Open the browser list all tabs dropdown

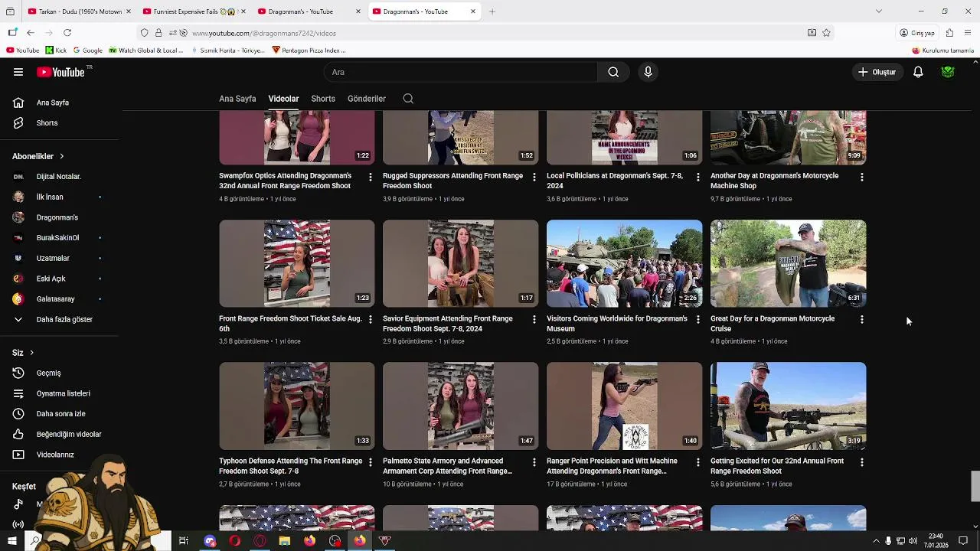pyautogui.click(x=879, y=11)
